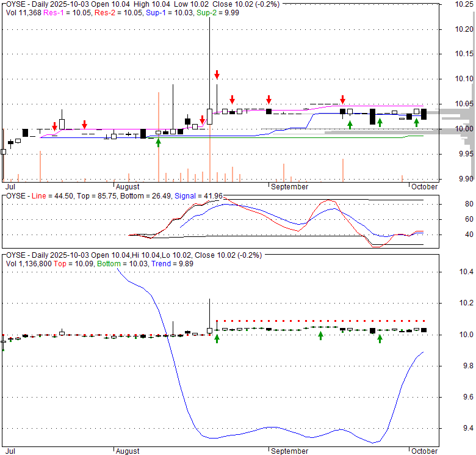Click the highest red down arrow in price chart
This screenshot has height=455, width=476.
click(217, 75)
